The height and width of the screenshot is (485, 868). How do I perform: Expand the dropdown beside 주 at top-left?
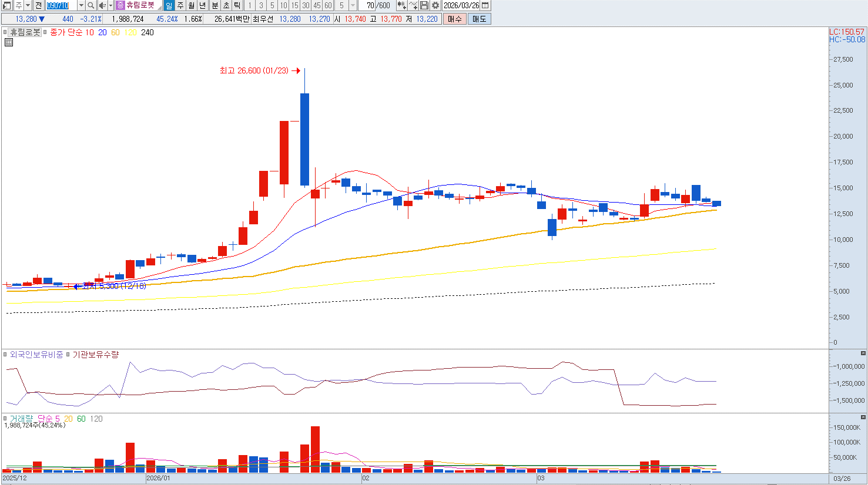(28, 5)
